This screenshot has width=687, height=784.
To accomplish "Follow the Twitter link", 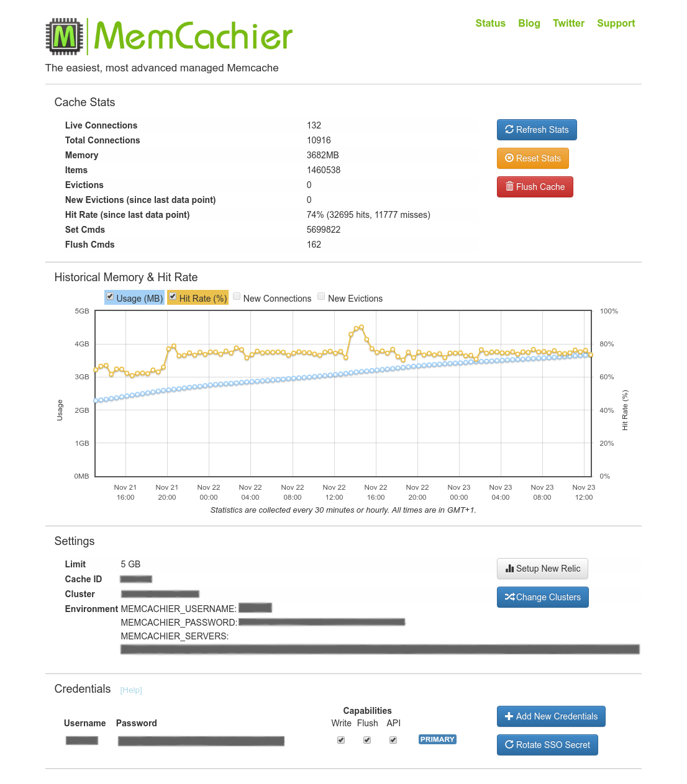I will click(568, 24).
